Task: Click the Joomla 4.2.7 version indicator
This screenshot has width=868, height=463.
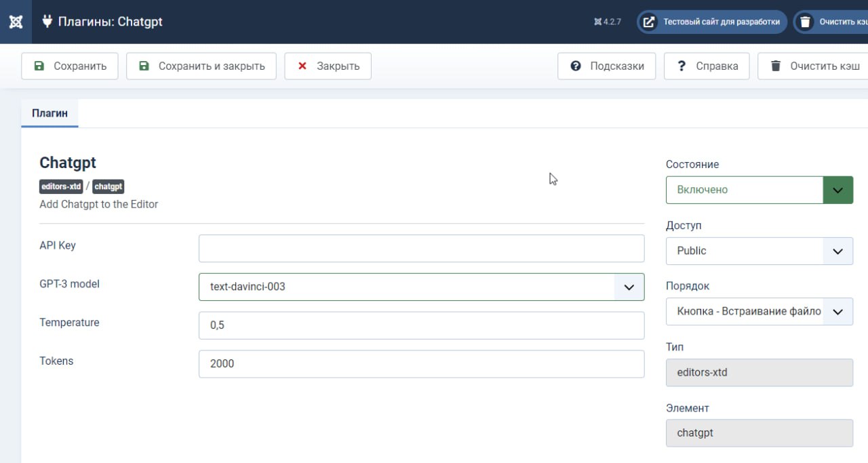Action: pos(608,22)
